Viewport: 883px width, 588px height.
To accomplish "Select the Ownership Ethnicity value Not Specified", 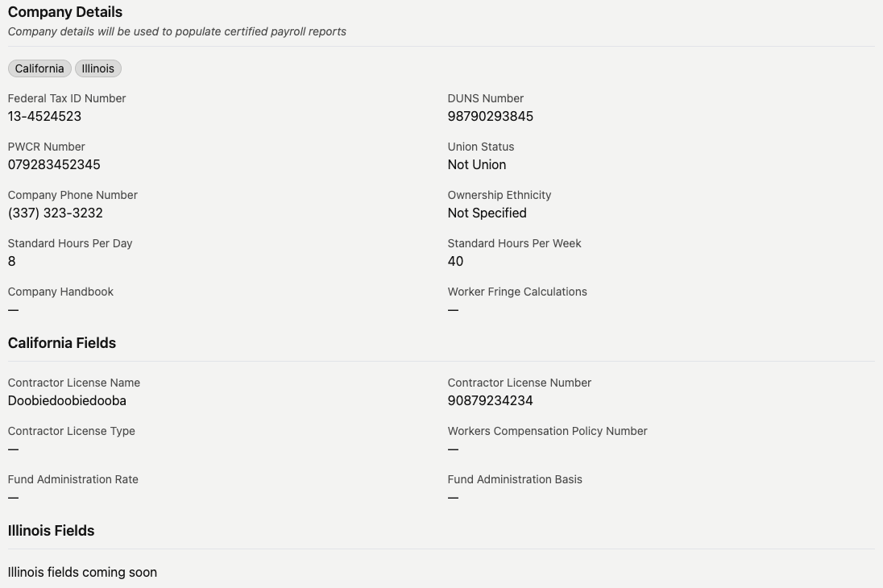I will pos(487,213).
